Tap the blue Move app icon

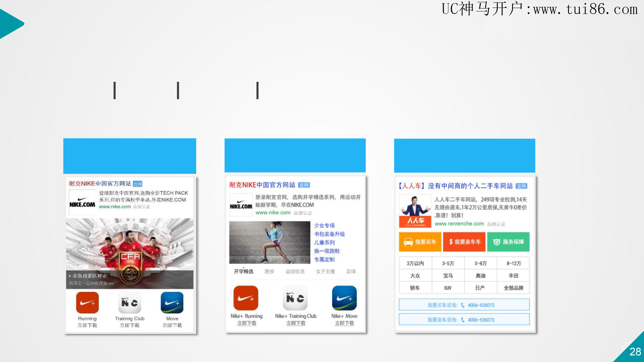click(x=172, y=302)
